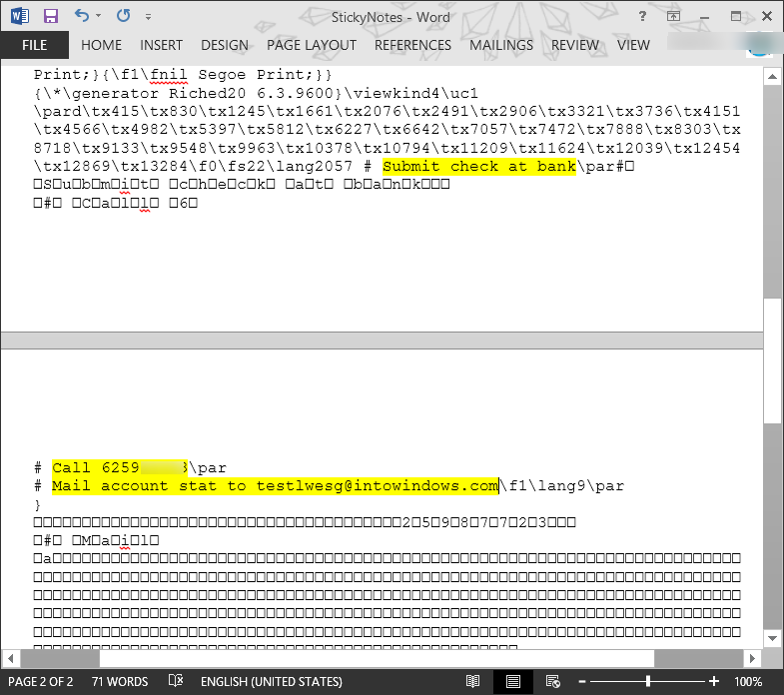Expand the Undo history dropdown arrow
The width and height of the screenshot is (784, 695).
(98, 17)
